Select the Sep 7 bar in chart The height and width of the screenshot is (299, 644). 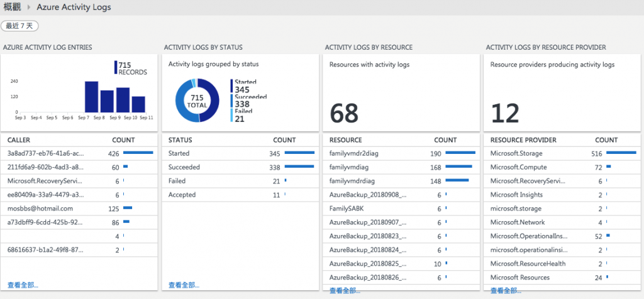(92, 97)
